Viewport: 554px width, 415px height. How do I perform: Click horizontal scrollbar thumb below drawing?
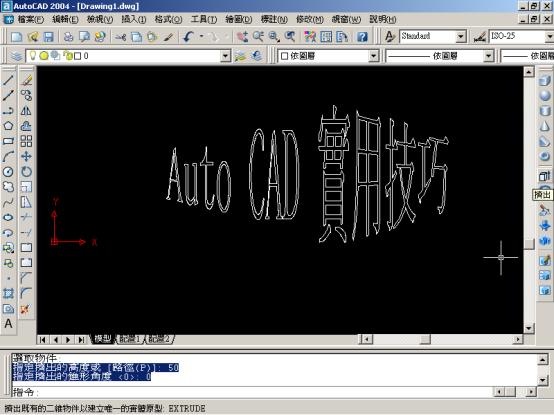click(425, 339)
